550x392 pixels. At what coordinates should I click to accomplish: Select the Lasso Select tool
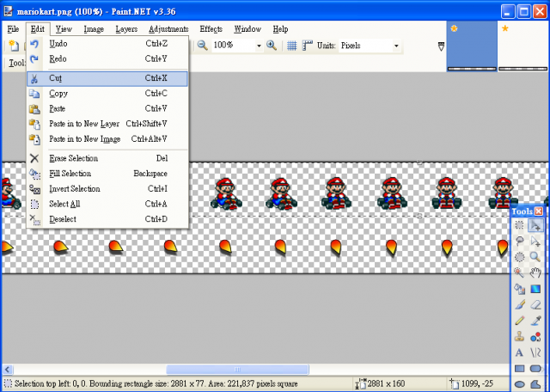click(519, 241)
